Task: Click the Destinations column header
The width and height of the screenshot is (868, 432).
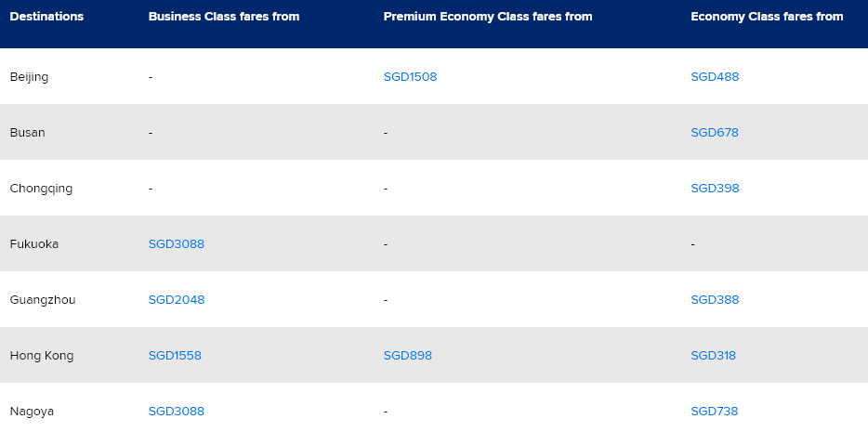Action: click(46, 17)
